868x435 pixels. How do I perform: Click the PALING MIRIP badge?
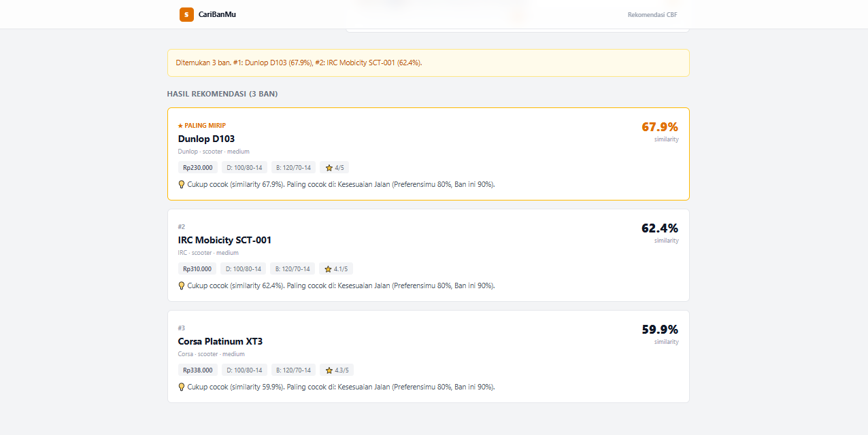202,126
